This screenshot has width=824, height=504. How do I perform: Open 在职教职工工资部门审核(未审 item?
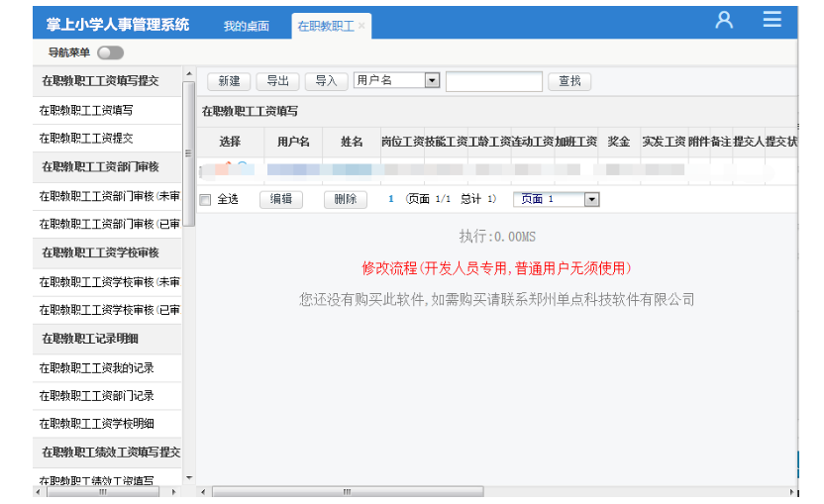[107, 196]
